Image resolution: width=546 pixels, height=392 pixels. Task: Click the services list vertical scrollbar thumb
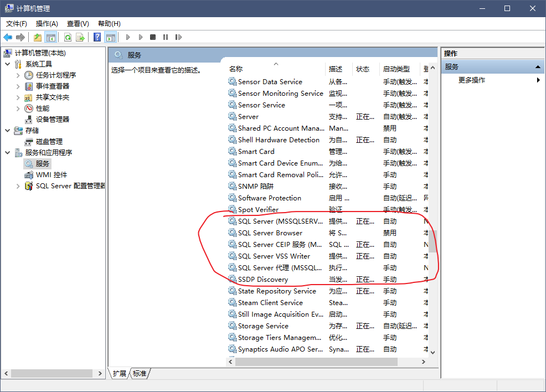[x=433, y=241]
